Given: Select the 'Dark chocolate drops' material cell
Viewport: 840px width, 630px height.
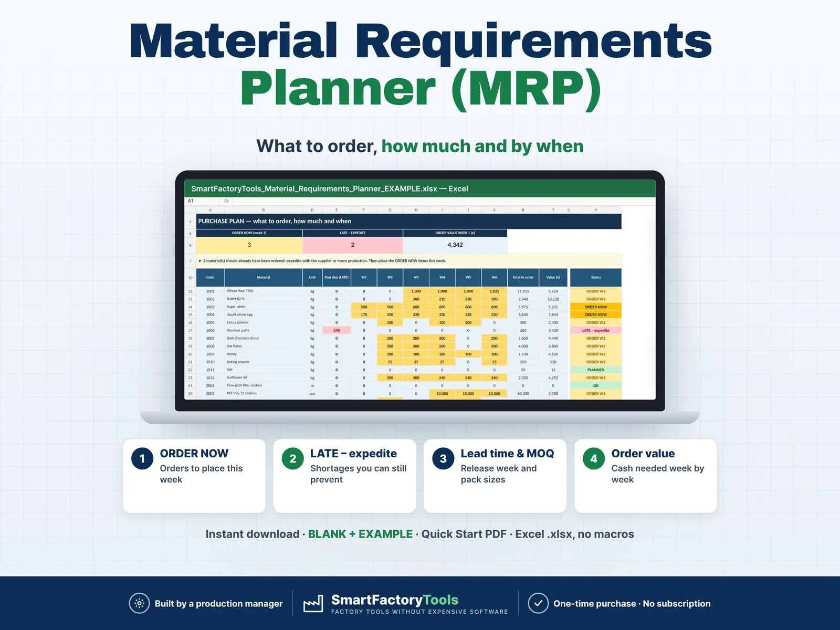Looking at the screenshot, I should point(264,338).
